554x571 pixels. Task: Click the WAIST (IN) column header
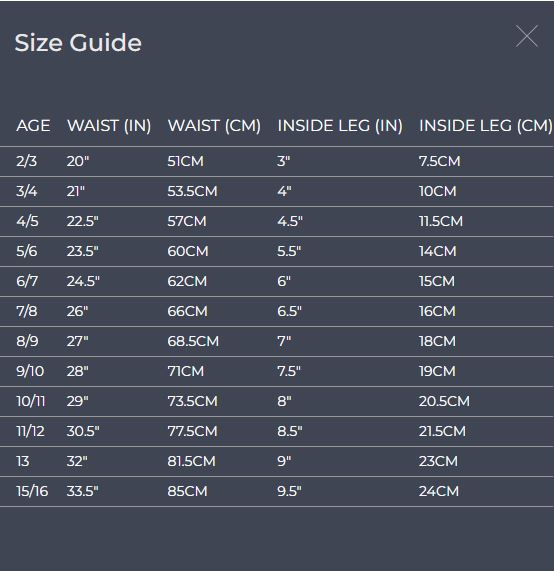(x=109, y=126)
